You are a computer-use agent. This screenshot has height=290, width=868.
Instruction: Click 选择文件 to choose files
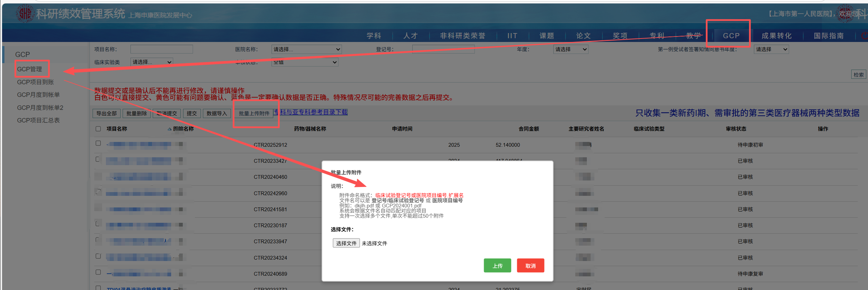346,243
